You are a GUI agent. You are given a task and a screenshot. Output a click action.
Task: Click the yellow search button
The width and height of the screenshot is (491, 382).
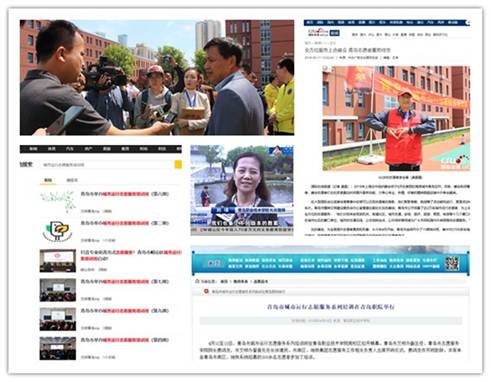pos(178,165)
